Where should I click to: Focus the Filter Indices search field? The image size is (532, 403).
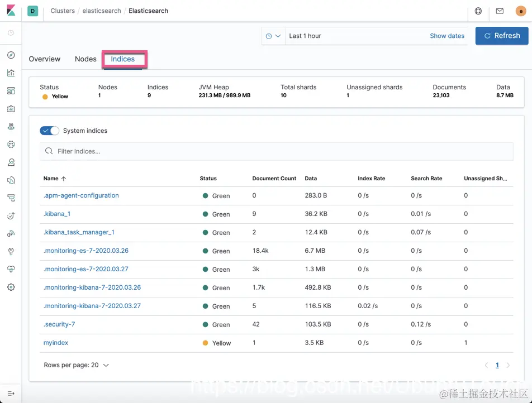[277, 151]
